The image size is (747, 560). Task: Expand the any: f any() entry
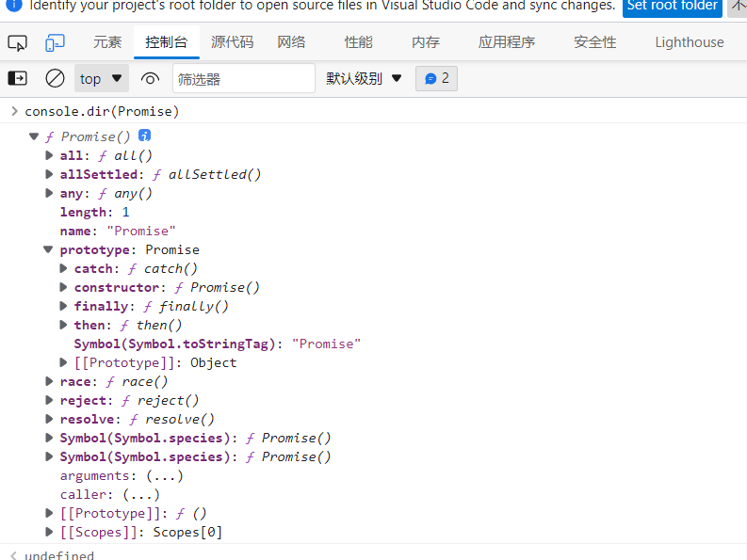[x=49, y=193]
